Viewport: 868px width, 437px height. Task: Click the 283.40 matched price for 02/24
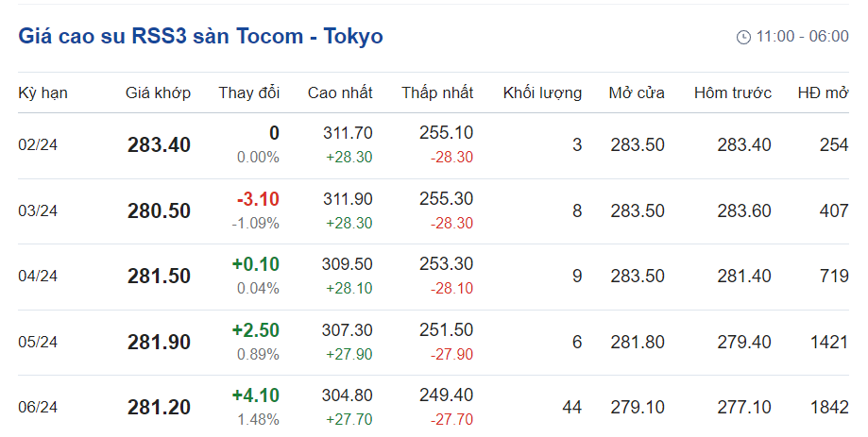point(159,144)
